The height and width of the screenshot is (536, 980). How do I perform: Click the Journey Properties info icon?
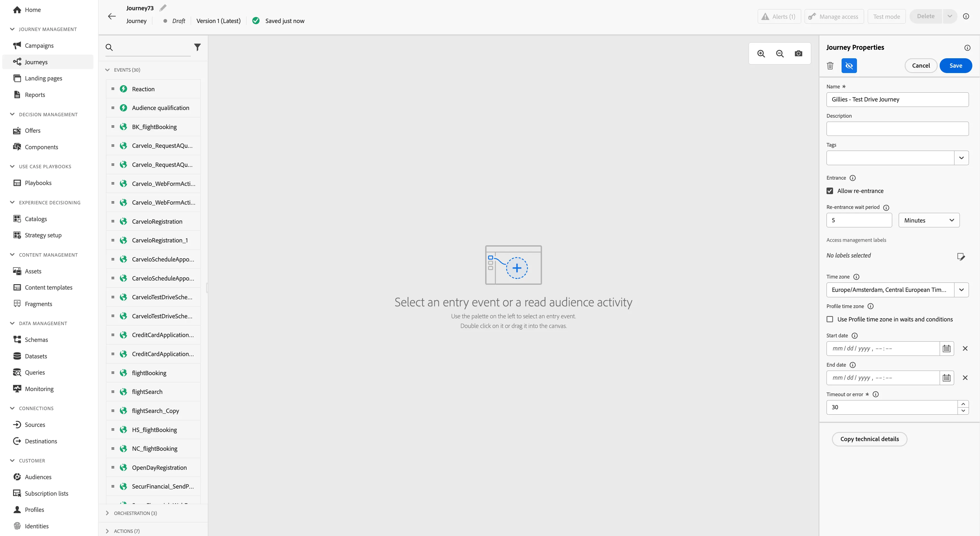(967, 47)
